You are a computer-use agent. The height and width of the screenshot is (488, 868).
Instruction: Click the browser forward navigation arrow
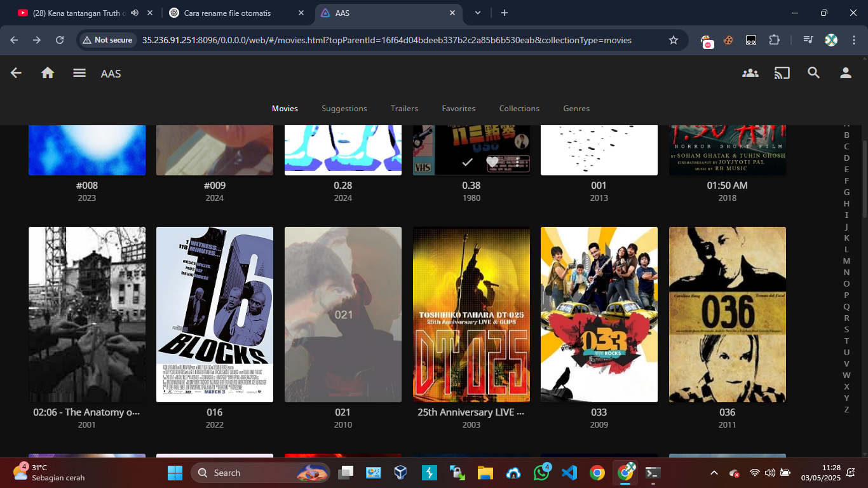37,40
